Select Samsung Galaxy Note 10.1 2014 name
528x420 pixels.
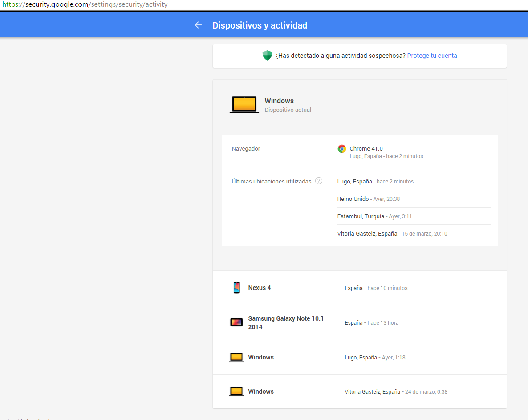286,322
